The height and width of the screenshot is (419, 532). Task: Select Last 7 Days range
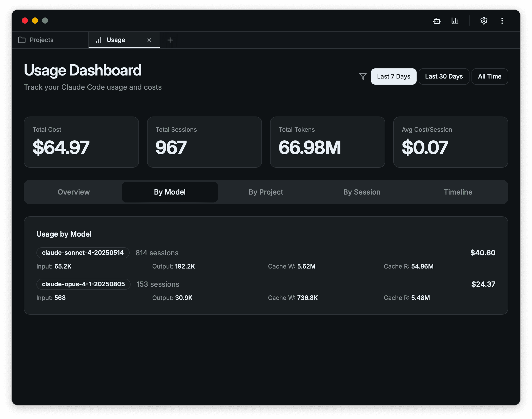coord(394,76)
